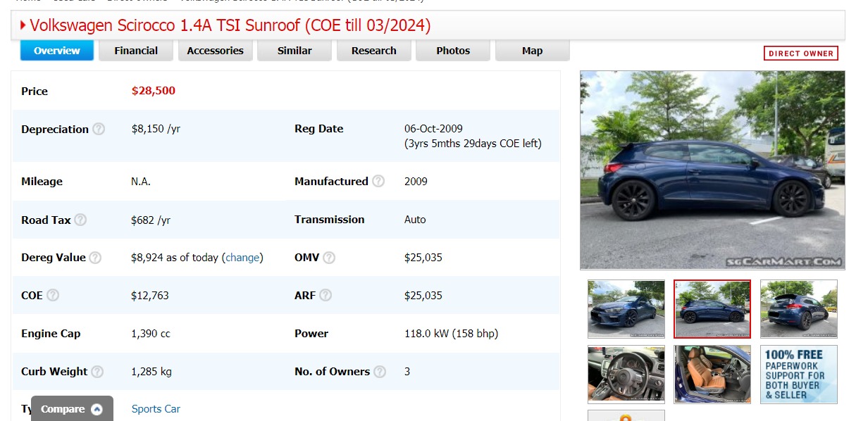Expand the Compare panel
Viewport: 868px width, 421px height.
coord(72,409)
